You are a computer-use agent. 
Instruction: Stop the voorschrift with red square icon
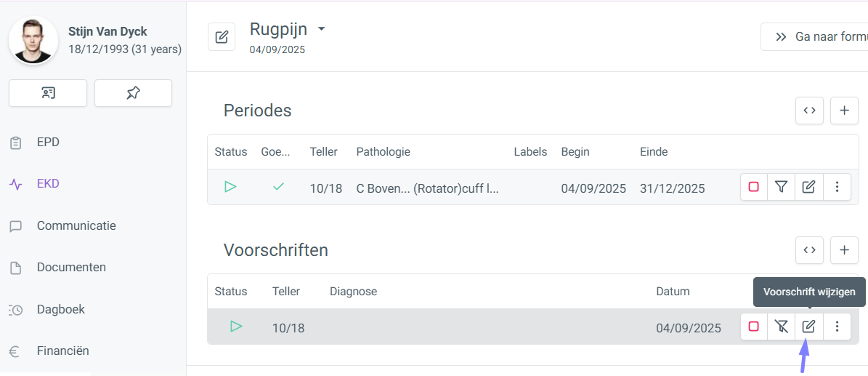click(753, 327)
